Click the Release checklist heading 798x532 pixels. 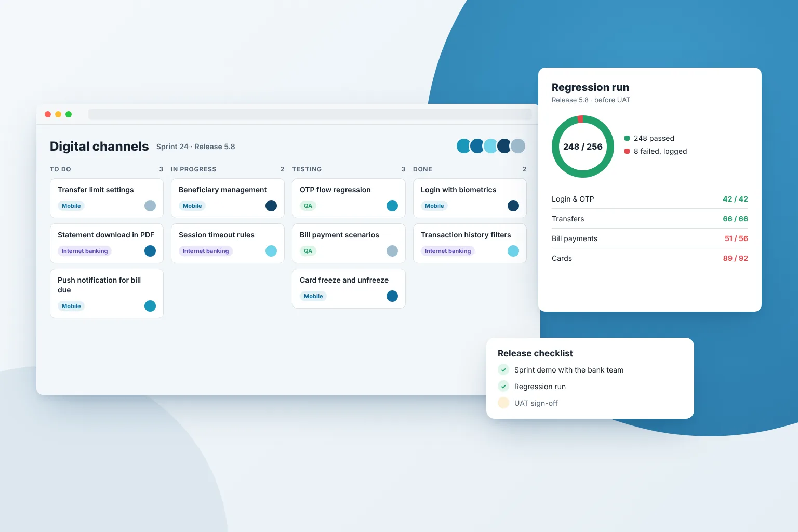(535, 353)
